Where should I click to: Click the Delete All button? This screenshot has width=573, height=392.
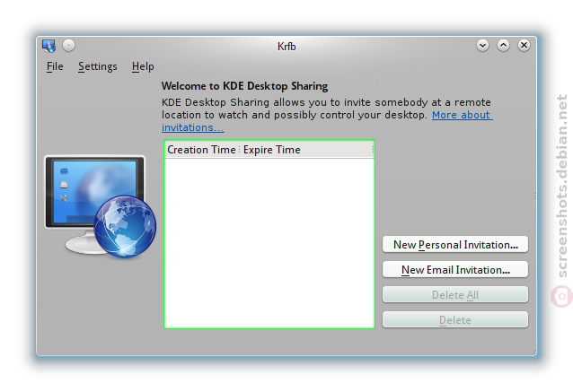pyautogui.click(x=455, y=294)
